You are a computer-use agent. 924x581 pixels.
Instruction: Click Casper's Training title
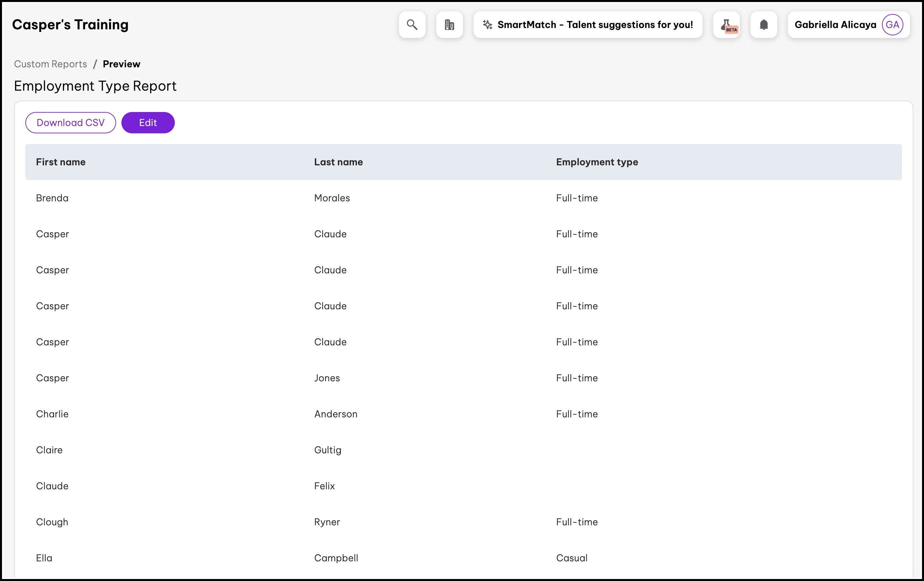click(x=70, y=25)
